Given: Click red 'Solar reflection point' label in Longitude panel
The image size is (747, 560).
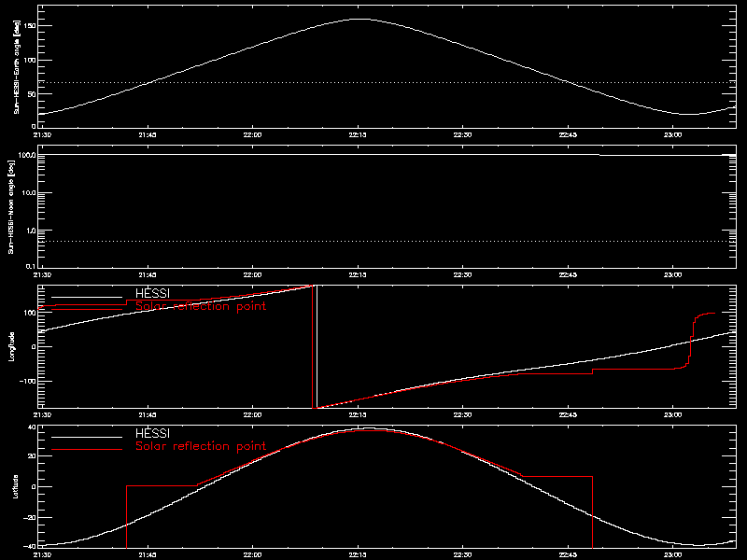Looking at the screenshot, I should click(x=201, y=306).
